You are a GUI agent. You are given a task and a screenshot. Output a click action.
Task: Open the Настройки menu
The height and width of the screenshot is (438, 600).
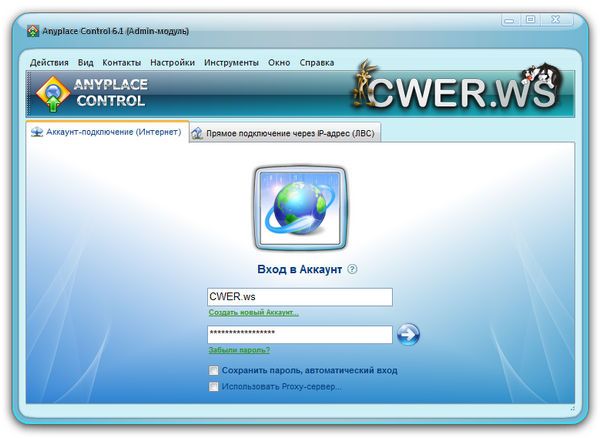pos(173,62)
